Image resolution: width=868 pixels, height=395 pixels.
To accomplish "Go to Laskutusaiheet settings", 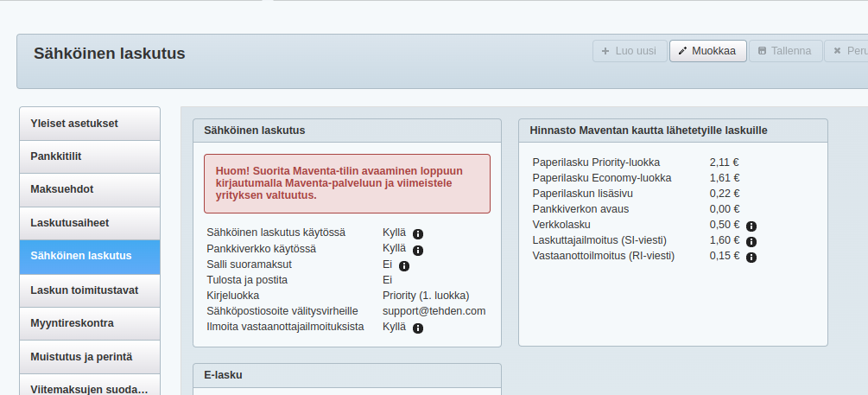I will tap(90, 223).
